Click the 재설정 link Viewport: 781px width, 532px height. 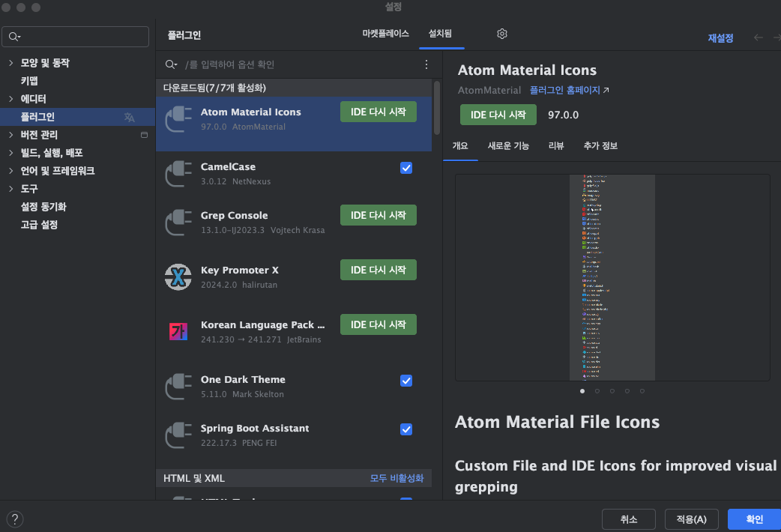pyautogui.click(x=720, y=38)
